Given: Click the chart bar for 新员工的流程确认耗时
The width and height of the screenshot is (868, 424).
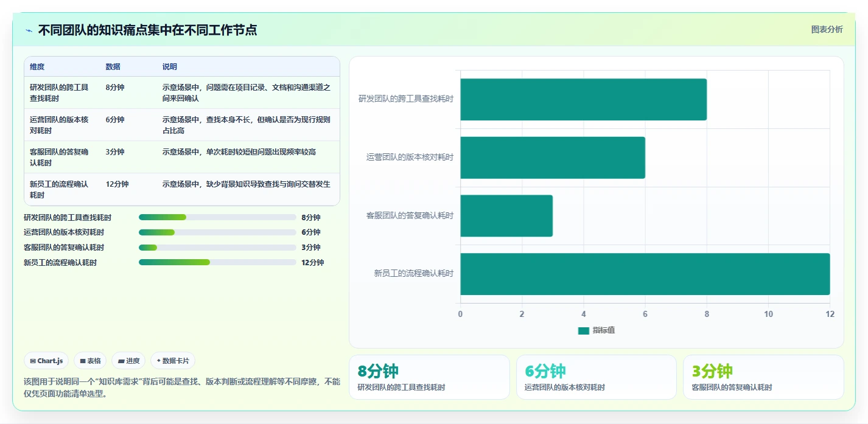Looking at the screenshot, I should click(645, 274).
